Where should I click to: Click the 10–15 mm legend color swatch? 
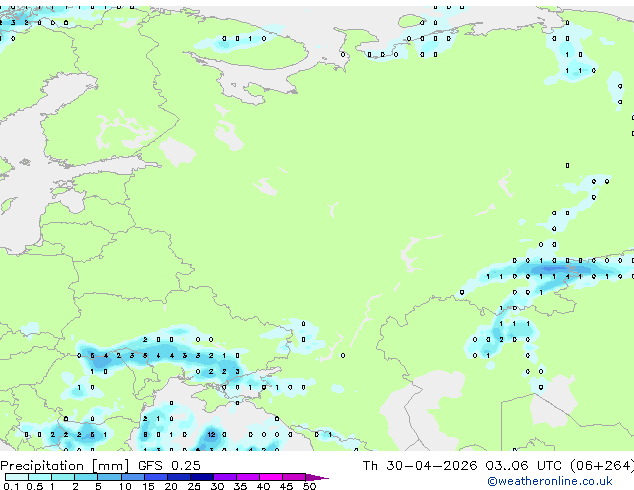(133, 477)
